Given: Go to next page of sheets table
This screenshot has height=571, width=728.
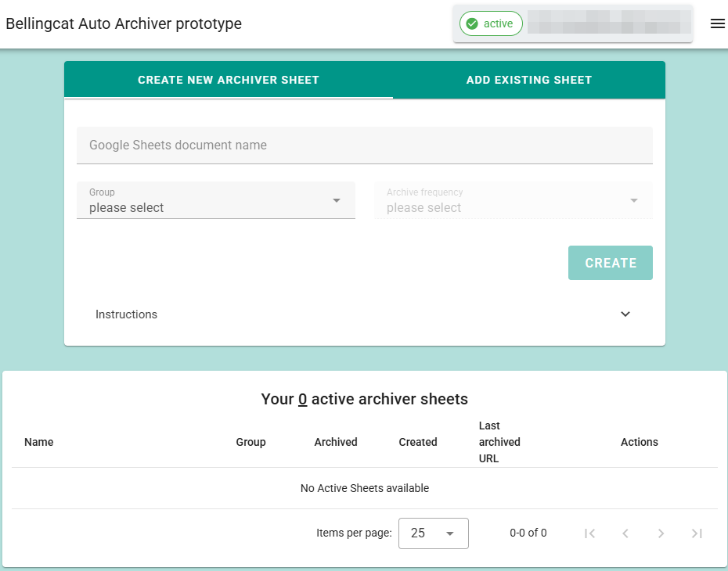Looking at the screenshot, I should pos(661,533).
